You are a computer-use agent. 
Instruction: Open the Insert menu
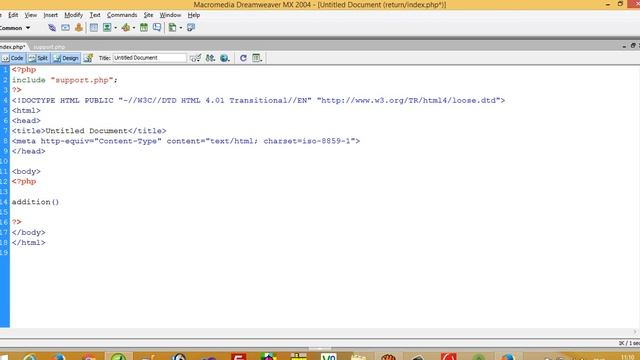(x=51, y=15)
